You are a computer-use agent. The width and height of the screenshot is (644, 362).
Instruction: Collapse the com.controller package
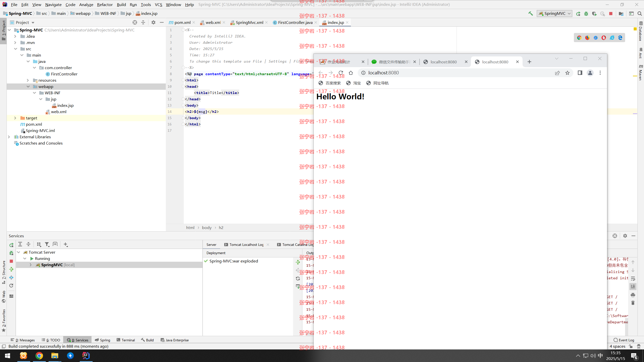(34, 68)
